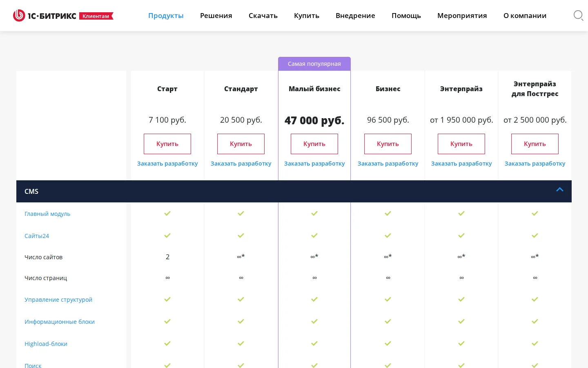Click Информационные блоки checkmark in Малый бизнес column
Viewport: 588px width, 368px height.
point(314,321)
